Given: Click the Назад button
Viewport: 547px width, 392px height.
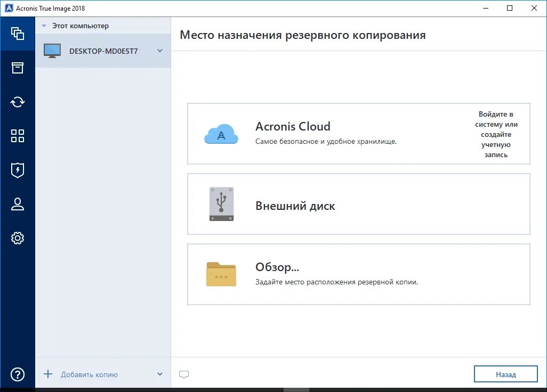Looking at the screenshot, I should 505,374.
